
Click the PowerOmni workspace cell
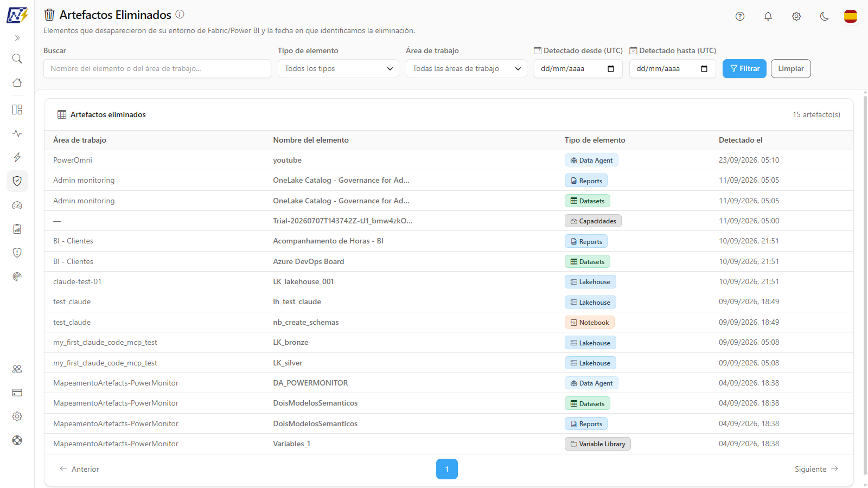point(73,160)
